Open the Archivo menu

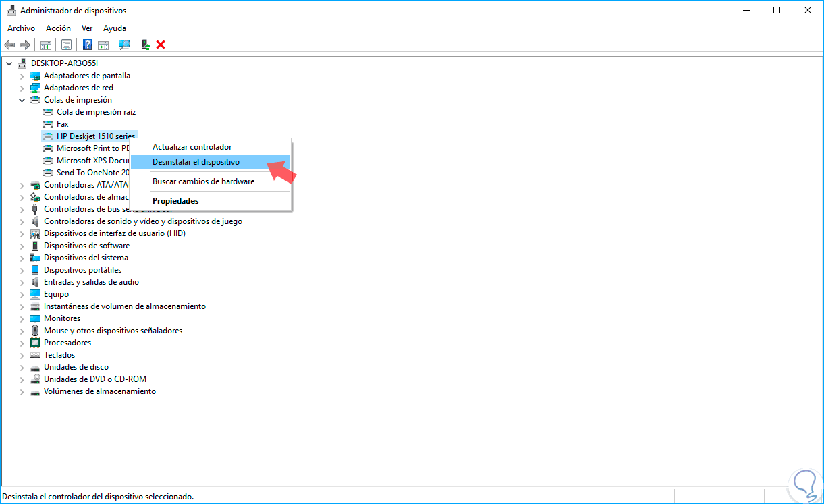point(21,28)
